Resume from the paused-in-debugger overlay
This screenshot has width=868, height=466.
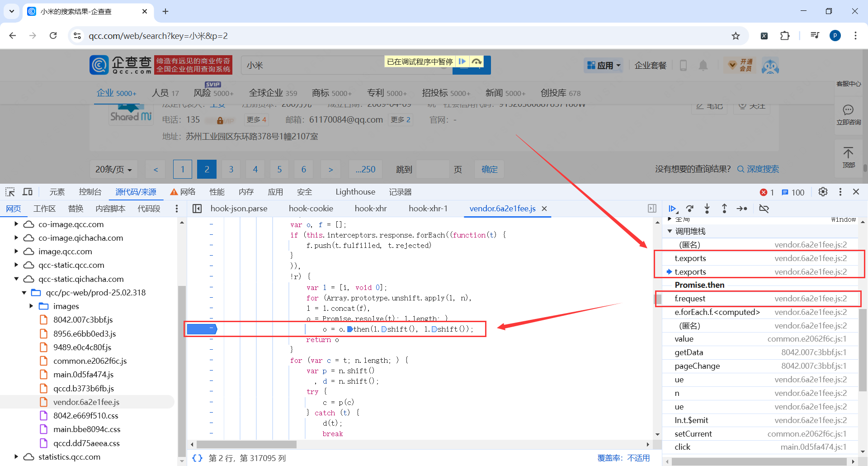point(462,62)
